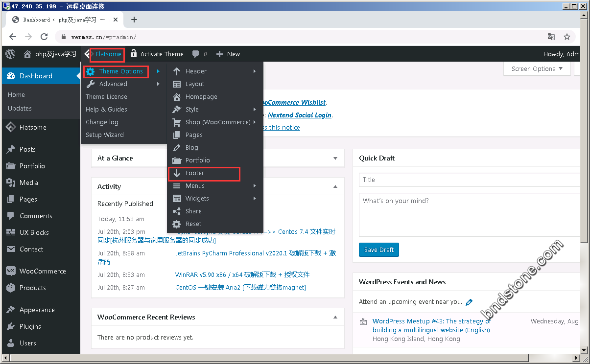
Task: Click the WordPress logo in admin bar
Action: click(x=11, y=54)
